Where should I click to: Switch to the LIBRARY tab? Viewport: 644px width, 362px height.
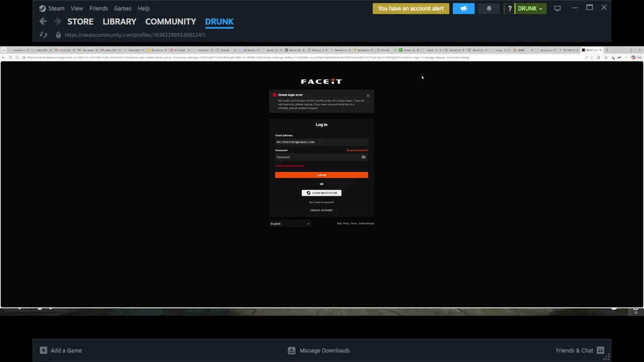[x=119, y=22]
